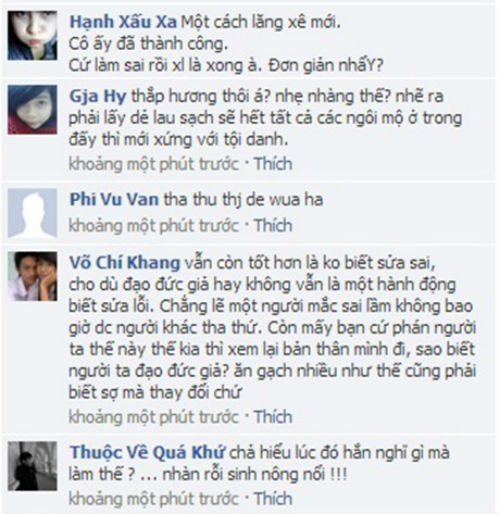This screenshot has width=500, height=514.
Task: Open the timestamp on Gja Hy's comment
Action: tap(154, 164)
